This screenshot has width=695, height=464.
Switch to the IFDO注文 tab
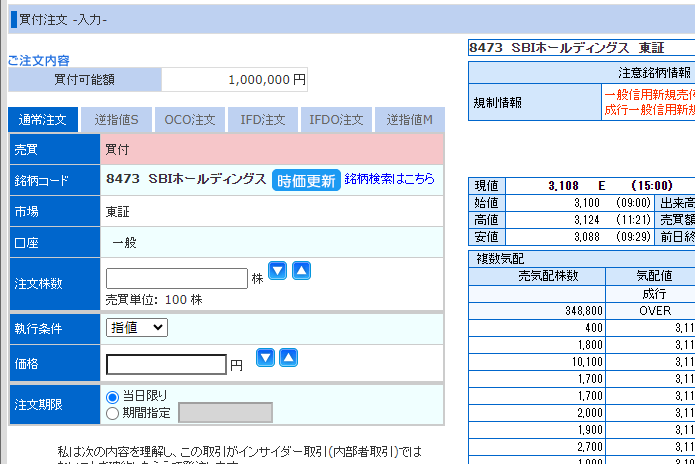tap(336, 120)
